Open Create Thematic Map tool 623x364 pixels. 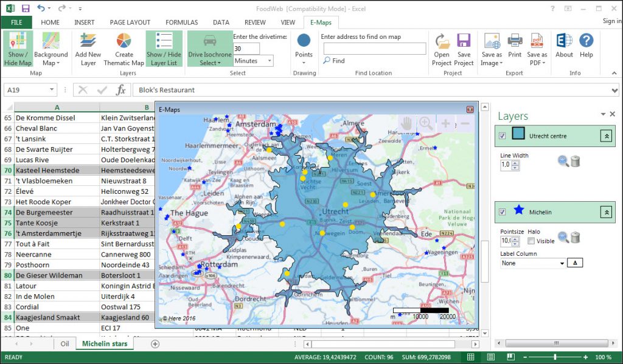(124, 49)
